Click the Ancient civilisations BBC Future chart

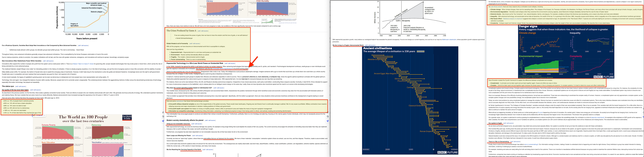(x=410, y=100)
